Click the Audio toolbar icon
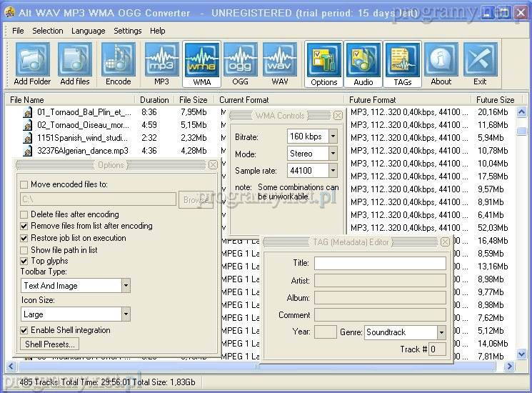Viewport: 532px width, 393px height. tap(363, 64)
